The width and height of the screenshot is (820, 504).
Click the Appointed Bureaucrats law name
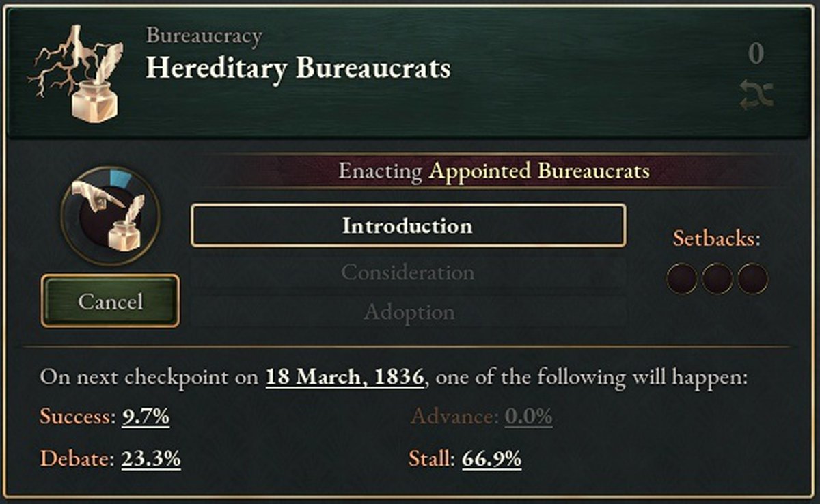(538, 171)
